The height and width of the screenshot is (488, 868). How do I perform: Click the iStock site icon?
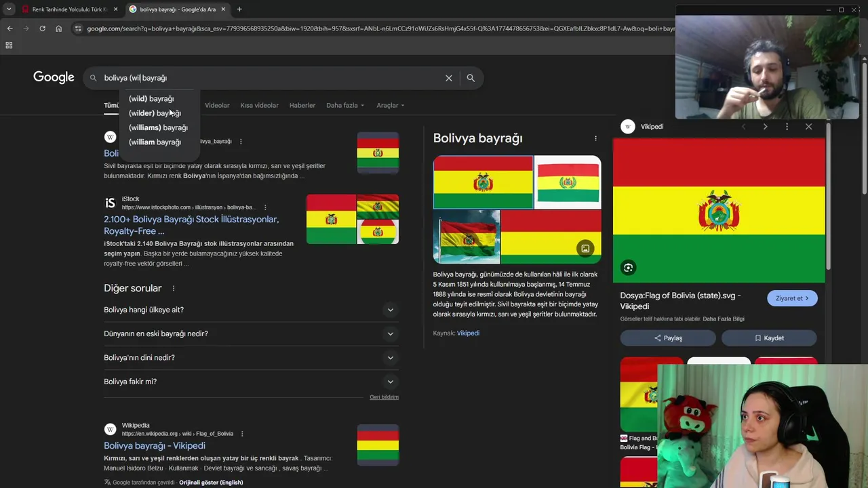(x=110, y=203)
